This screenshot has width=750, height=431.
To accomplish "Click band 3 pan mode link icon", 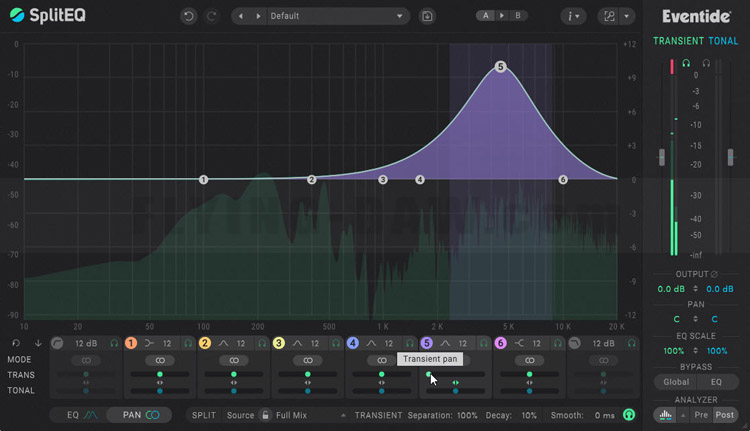I will click(x=308, y=360).
